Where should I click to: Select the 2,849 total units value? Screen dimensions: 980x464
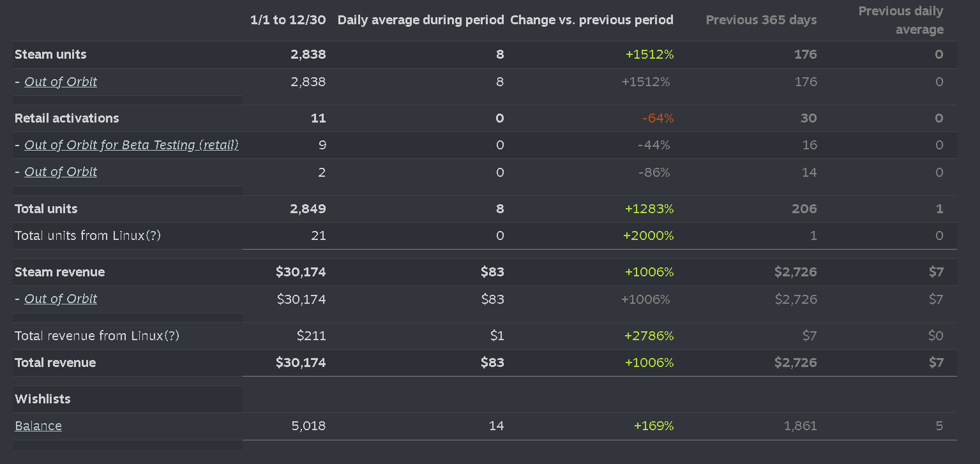[x=308, y=209]
